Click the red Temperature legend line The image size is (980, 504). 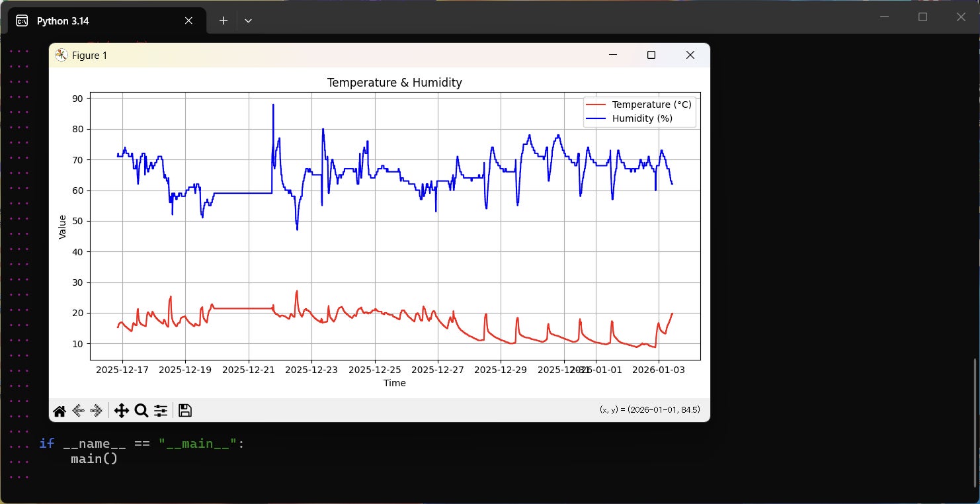click(x=596, y=105)
